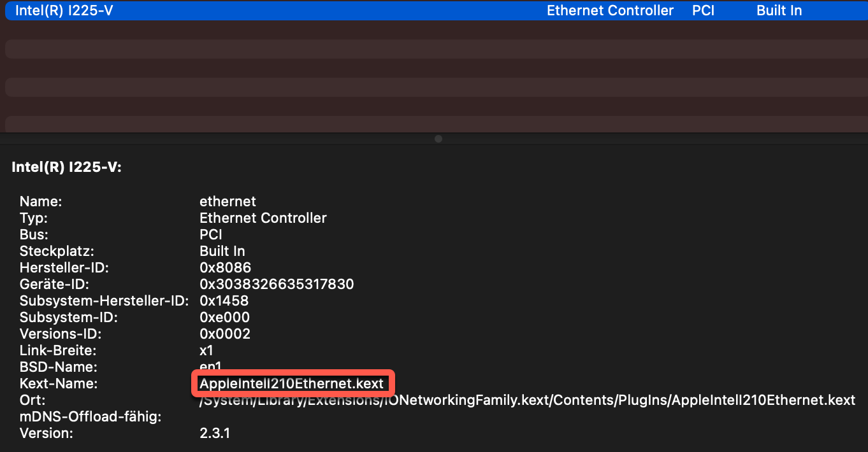Click the Link-Breite value x1
The width and height of the screenshot is (868, 452).
pyautogui.click(x=206, y=350)
